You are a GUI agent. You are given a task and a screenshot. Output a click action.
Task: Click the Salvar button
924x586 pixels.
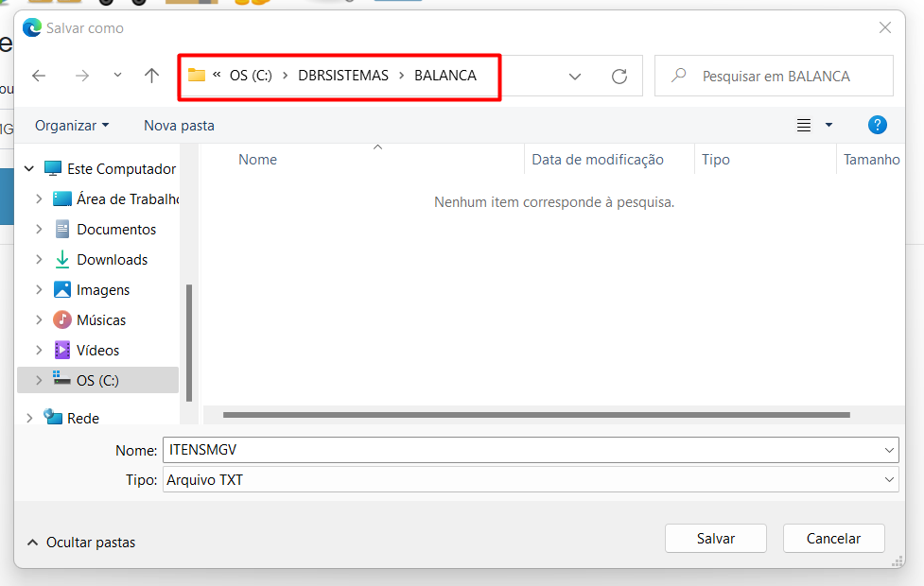point(715,539)
